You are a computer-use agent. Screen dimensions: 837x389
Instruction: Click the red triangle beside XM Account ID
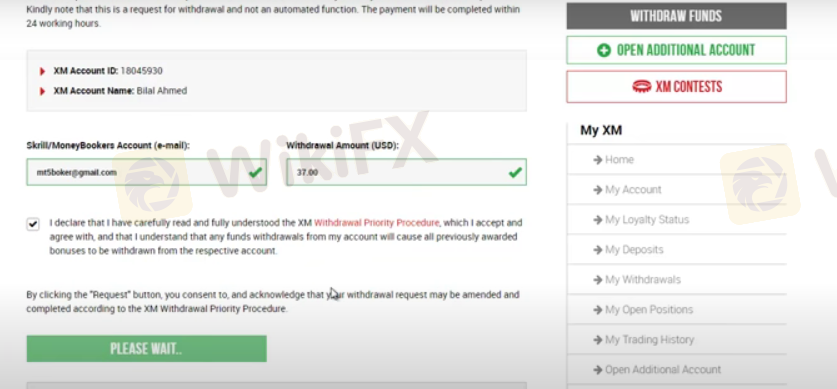(x=43, y=71)
